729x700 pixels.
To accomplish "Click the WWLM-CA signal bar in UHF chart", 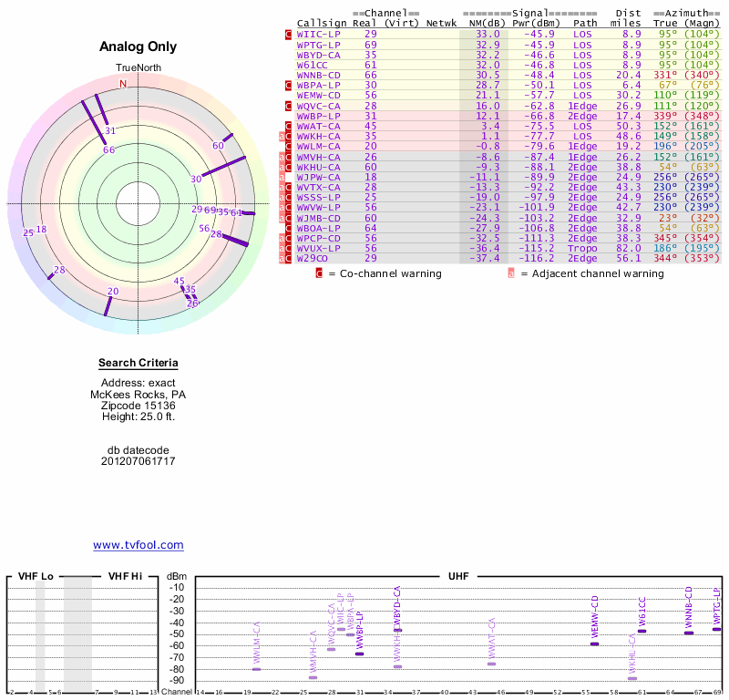I will coord(256,669).
